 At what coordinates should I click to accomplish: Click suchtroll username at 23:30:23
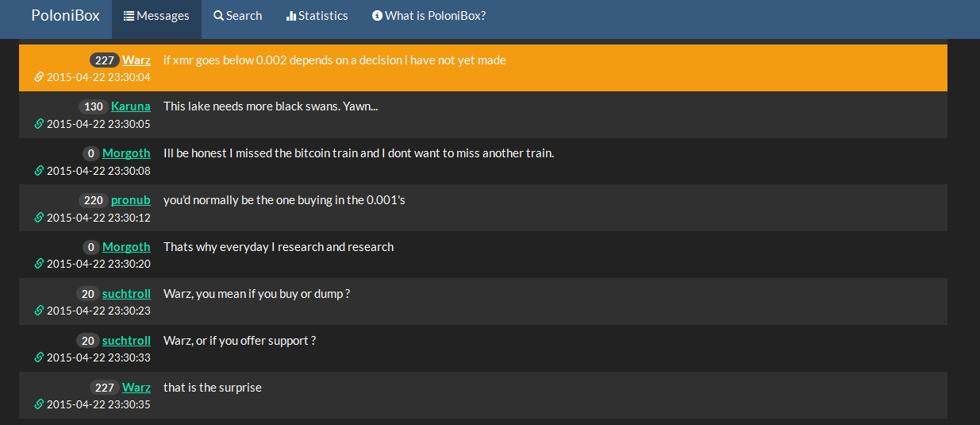coord(126,294)
